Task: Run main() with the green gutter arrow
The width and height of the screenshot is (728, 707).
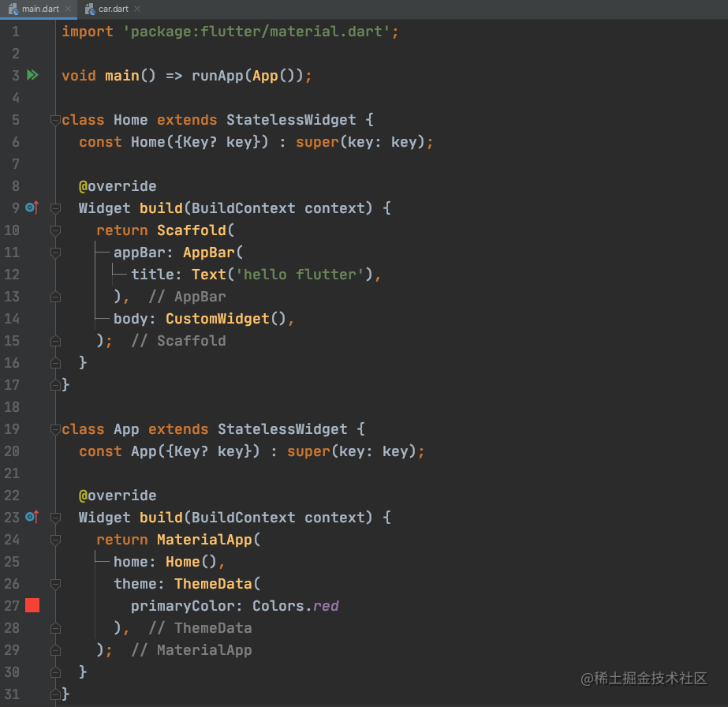Action: (32, 75)
